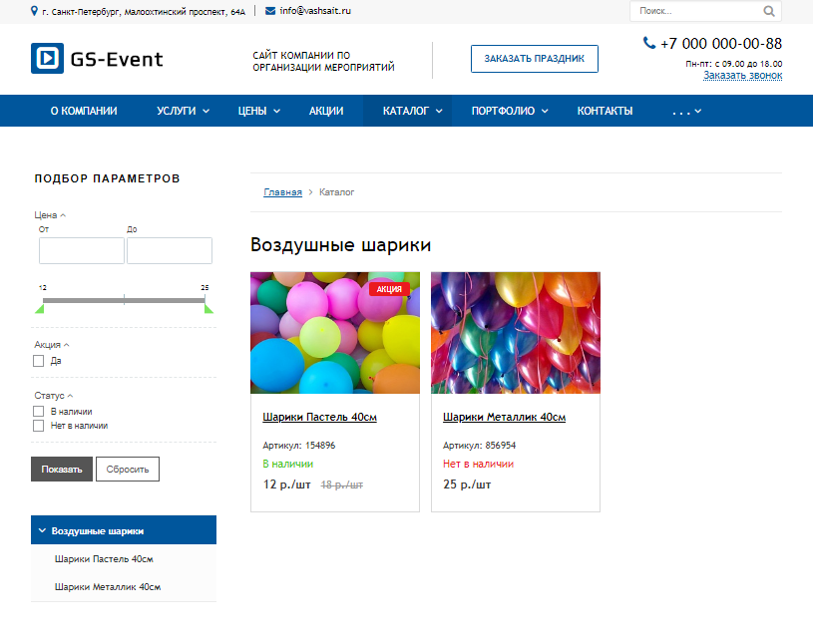The image size is (813, 644).
Task: Click the search magnifier icon
Action: pyautogui.click(x=768, y=12)
